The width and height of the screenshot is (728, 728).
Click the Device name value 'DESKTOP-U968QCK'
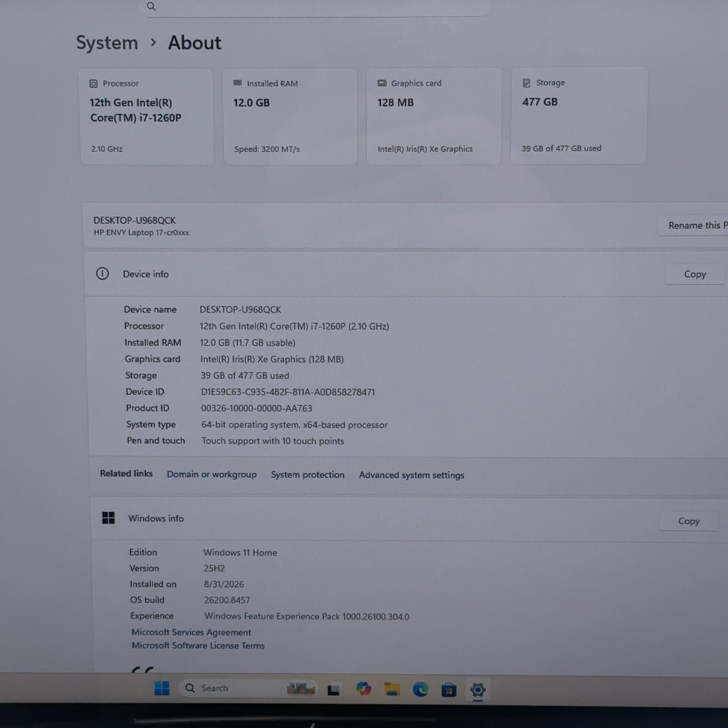point(240,310)
